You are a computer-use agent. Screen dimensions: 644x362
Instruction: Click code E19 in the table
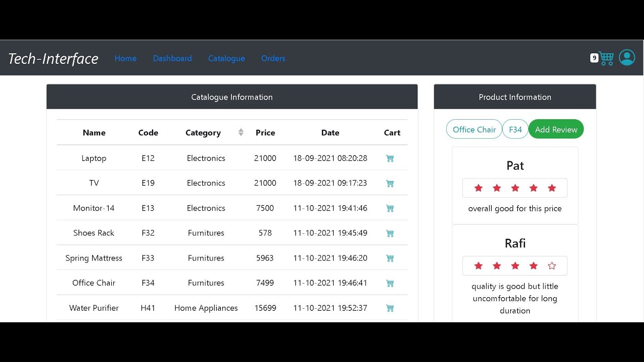148,183
